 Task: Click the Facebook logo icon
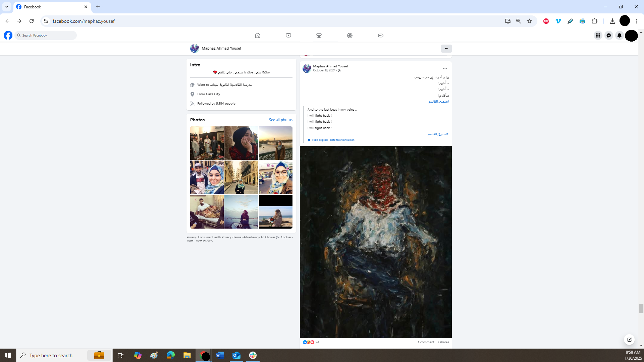pyautogui.click(x=8, y=35)
